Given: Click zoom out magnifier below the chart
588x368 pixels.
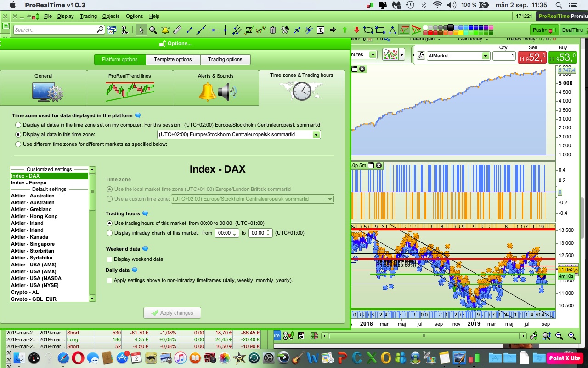Looking at the screenshot, I should pyautogui.click(x=559, y=336).
